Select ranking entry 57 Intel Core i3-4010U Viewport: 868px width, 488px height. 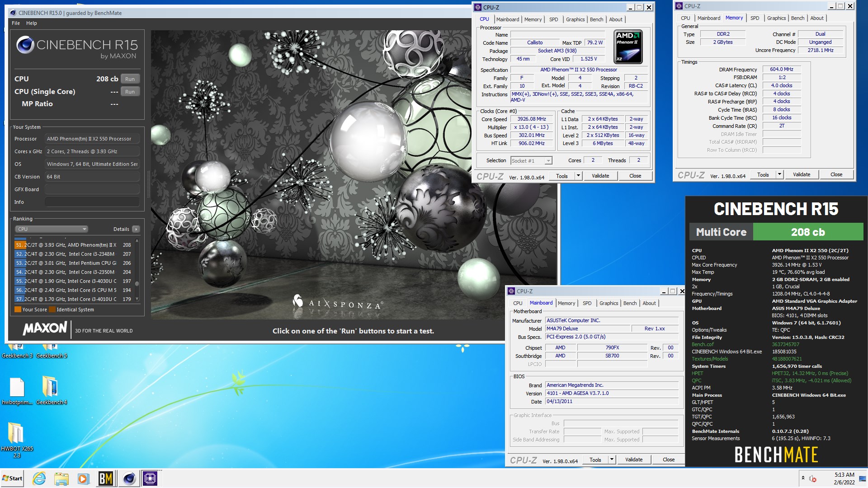click(x=73, y=299)
